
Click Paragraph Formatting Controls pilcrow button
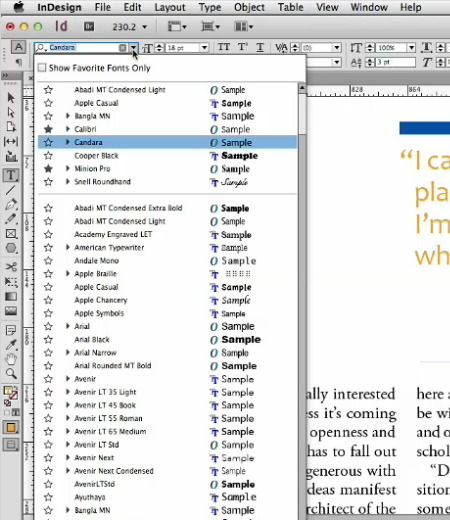[19, 62]
